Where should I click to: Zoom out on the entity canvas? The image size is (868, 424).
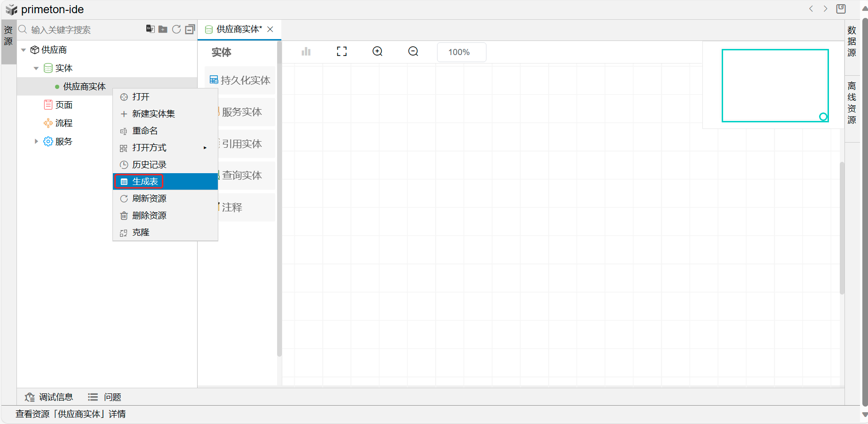click(x=413, y=52)
